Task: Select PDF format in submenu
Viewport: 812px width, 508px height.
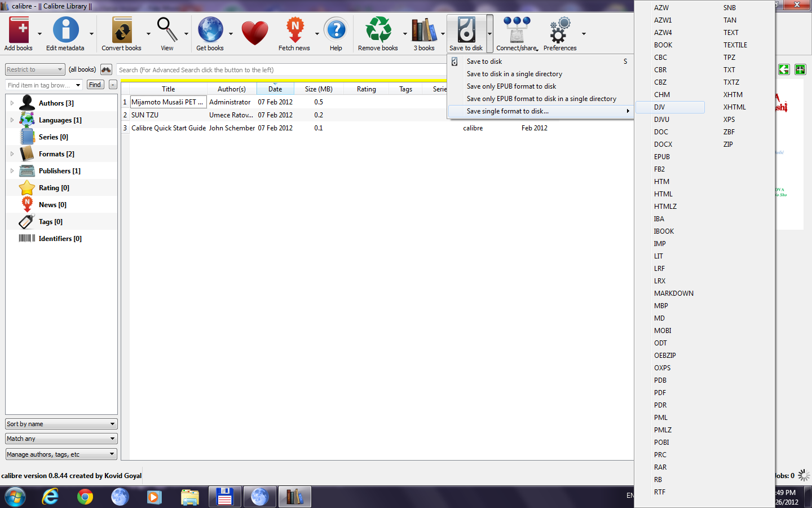Action: tap(670, 393)
